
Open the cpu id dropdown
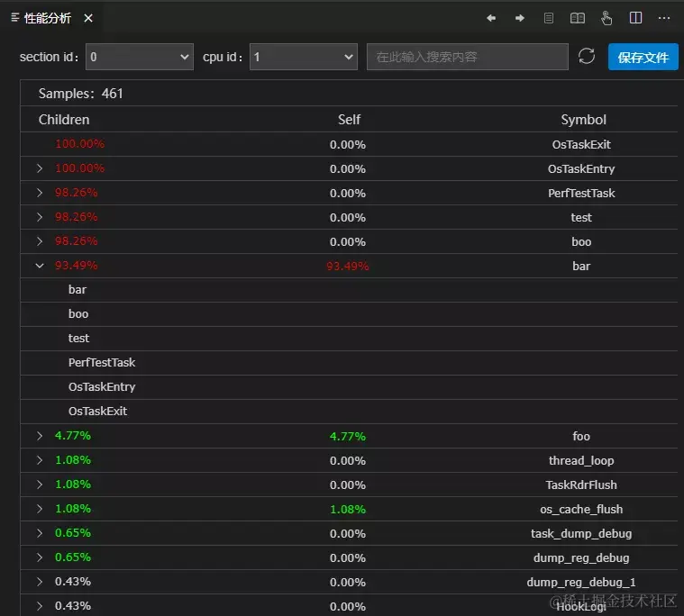(x=303, y=57)
